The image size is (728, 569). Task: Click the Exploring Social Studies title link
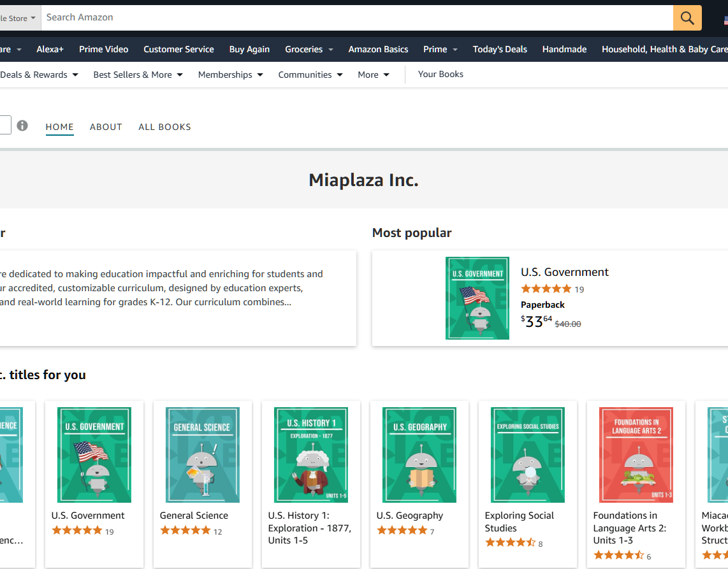coord(520,522)
